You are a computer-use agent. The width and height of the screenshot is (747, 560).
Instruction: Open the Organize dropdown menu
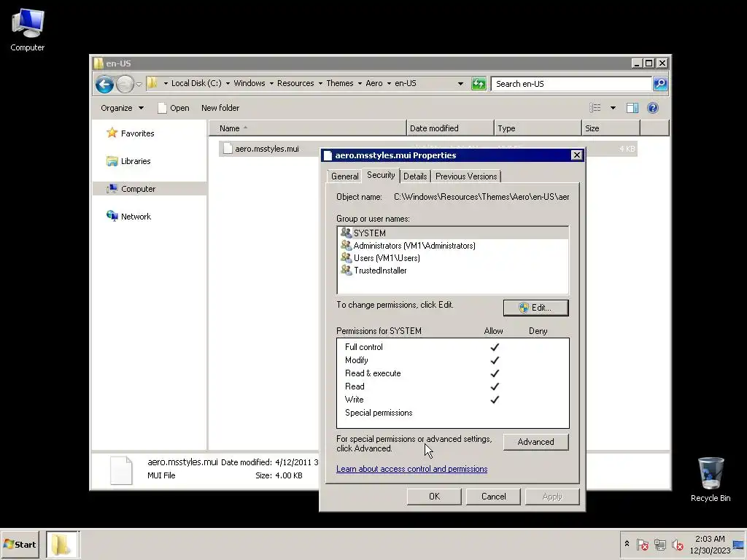point(122,108)
